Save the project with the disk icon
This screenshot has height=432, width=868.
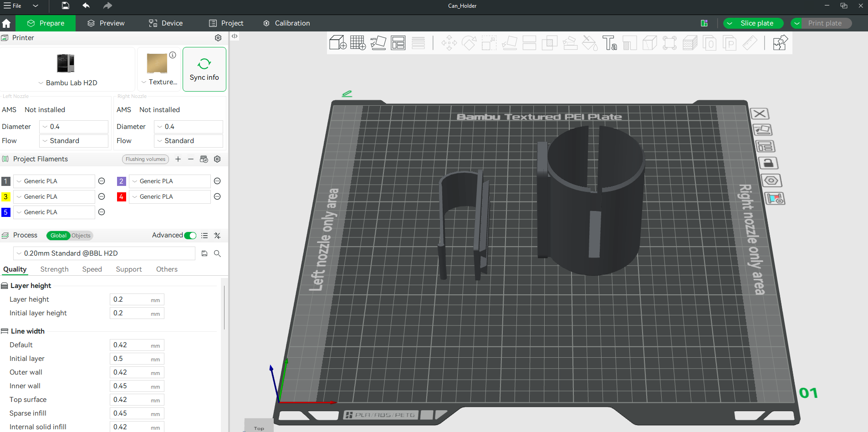click(x=66, y=5)
